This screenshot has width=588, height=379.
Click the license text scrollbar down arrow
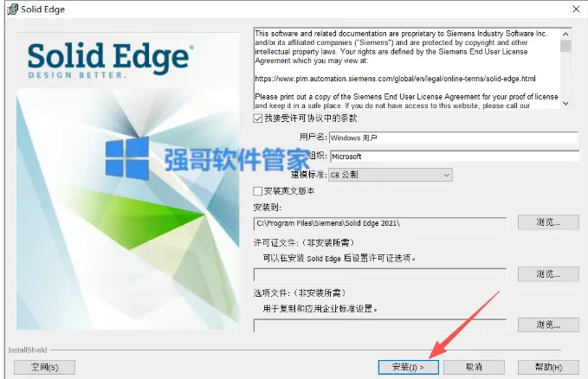pos(565,104)
